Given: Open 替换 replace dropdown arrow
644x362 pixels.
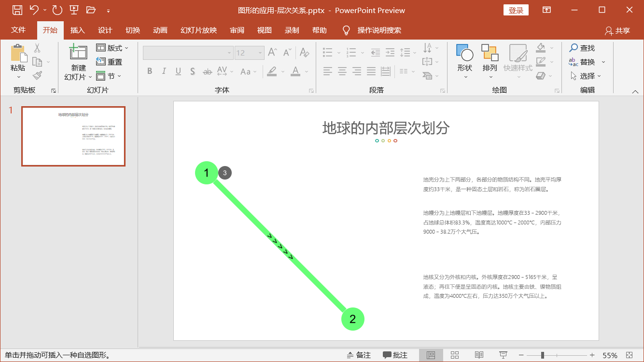Looking at the screenshot, I should (x=603, y=62).
